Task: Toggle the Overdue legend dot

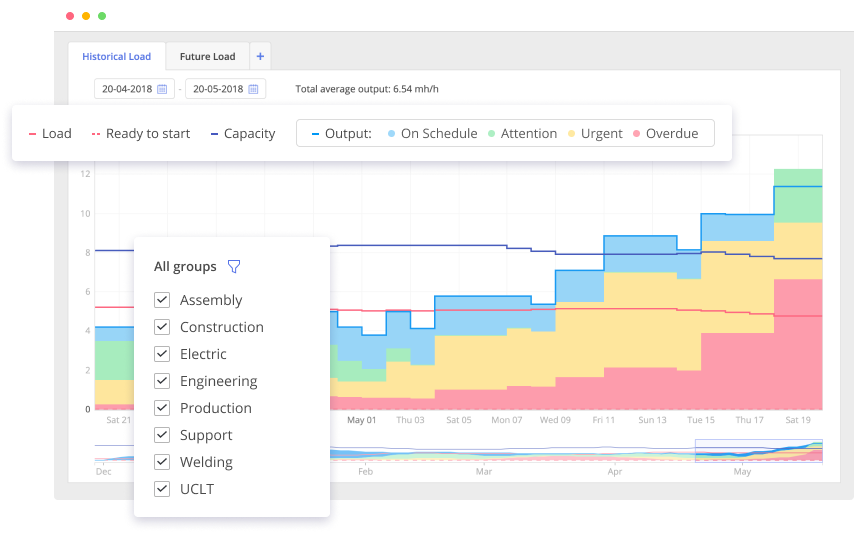Action: point(636,134)
